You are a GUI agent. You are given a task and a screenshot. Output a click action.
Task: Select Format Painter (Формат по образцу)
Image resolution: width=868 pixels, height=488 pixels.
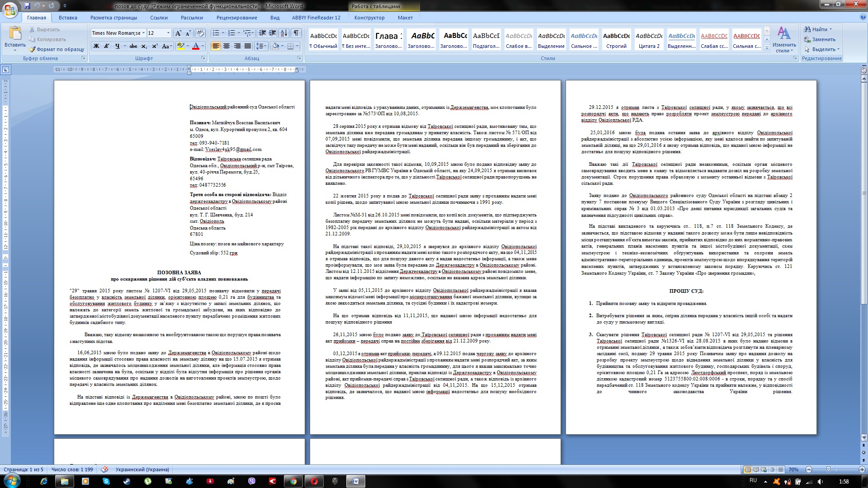tap(57, 49)
